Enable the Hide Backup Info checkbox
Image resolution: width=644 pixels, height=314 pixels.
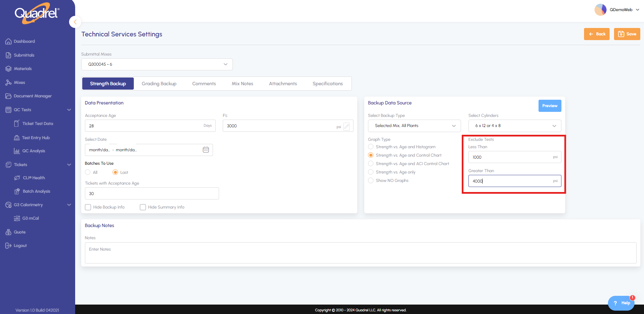[x=88, y=207]
